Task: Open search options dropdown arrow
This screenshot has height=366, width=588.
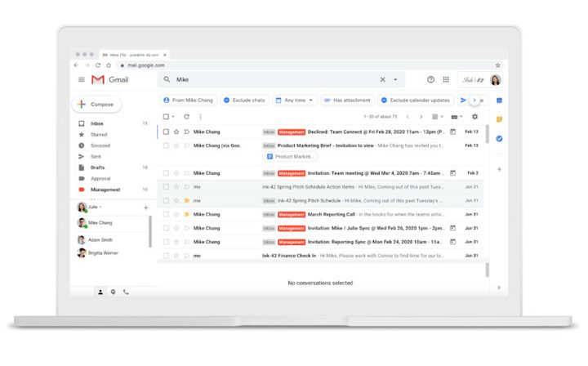Action: tap(395, 79)
